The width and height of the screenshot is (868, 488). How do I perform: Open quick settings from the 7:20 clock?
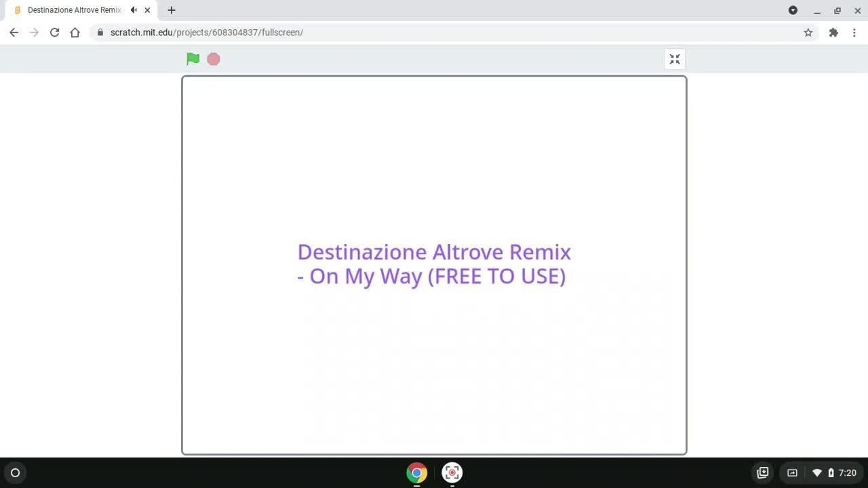847,473
